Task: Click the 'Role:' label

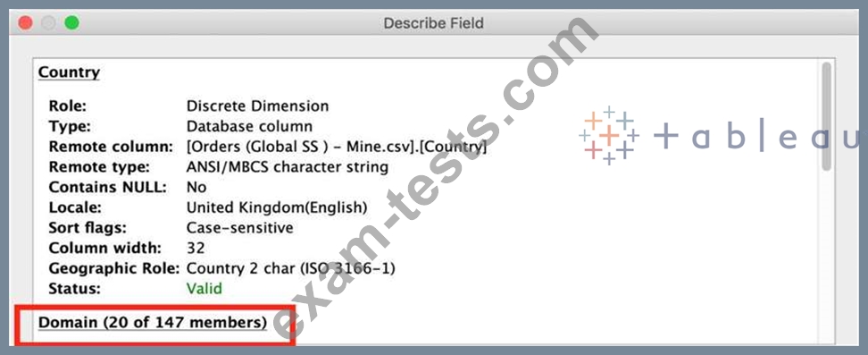Action: coord(68,106)
